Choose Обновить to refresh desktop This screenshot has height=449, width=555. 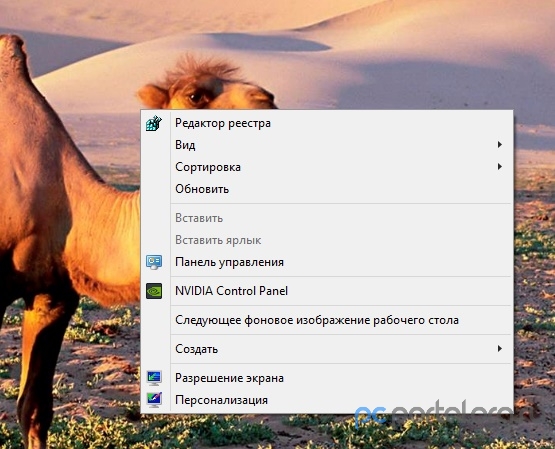coord(327,189)
